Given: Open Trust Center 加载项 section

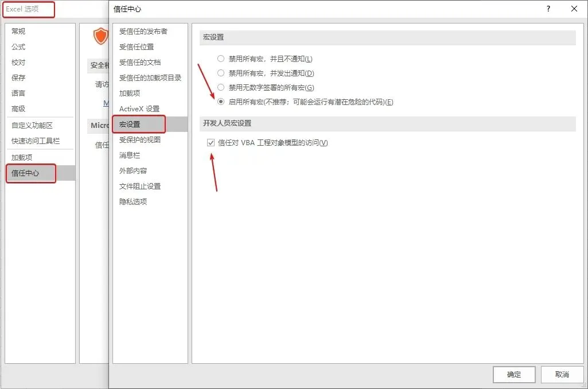Looking at the screenshot, I should click(x=150, y=93).
